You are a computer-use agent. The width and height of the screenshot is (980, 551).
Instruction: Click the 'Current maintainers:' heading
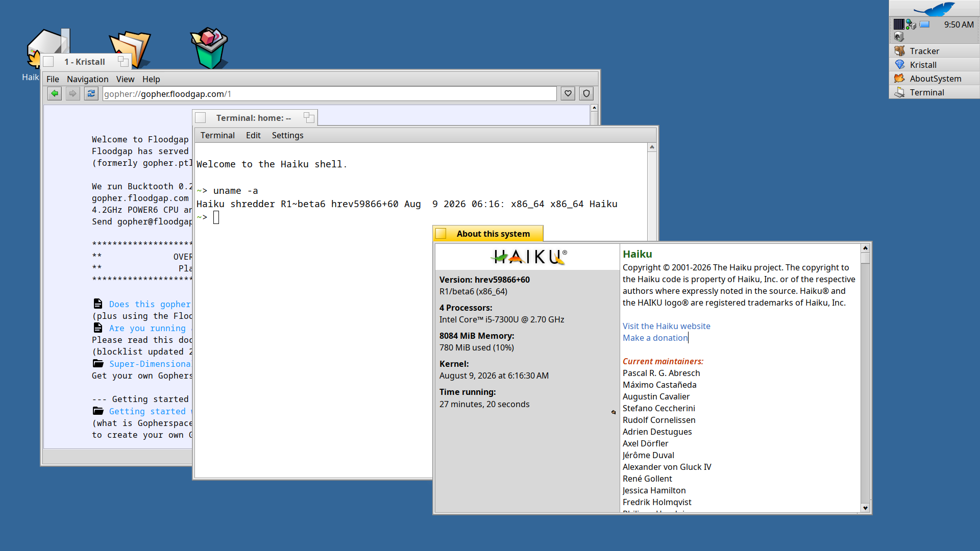(663, 361)
